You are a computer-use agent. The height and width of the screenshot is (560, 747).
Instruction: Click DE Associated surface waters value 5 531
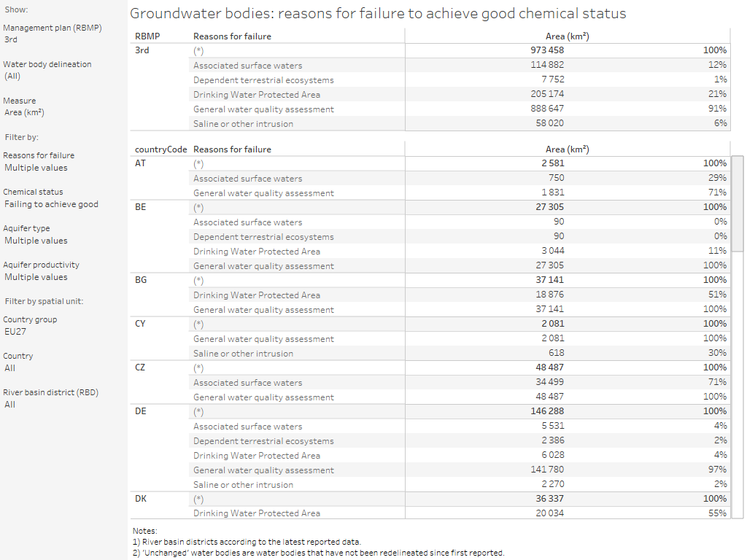tap(553, 426)
